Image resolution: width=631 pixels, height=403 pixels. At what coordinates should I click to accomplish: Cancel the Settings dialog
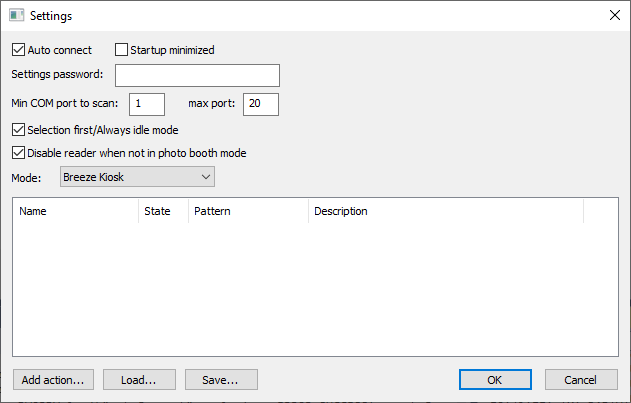tap(581, 380)
